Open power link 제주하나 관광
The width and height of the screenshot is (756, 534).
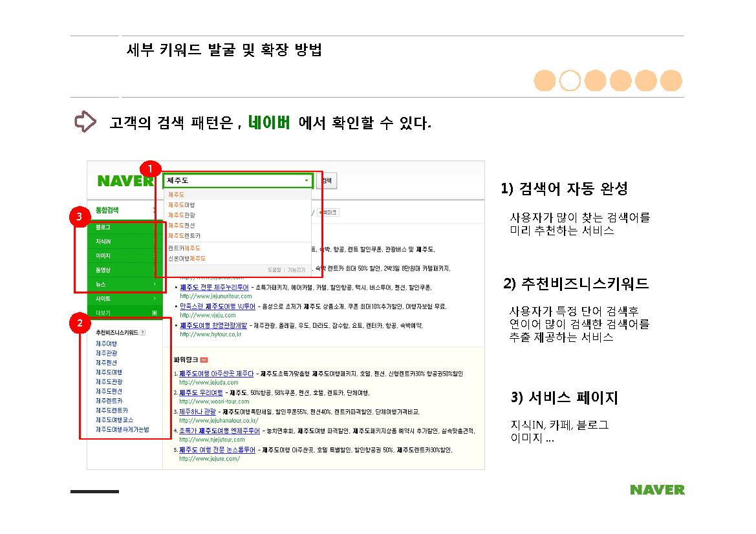(x=198, y=412)
